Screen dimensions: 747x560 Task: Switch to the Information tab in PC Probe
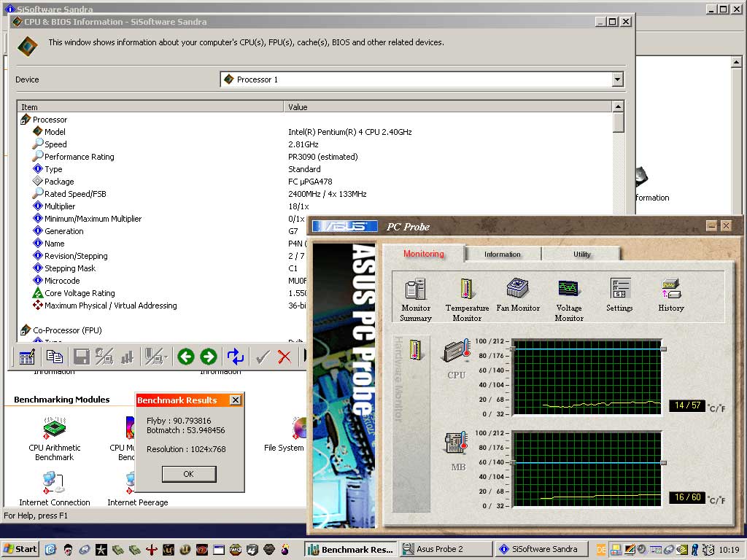[x=503, y=254]
